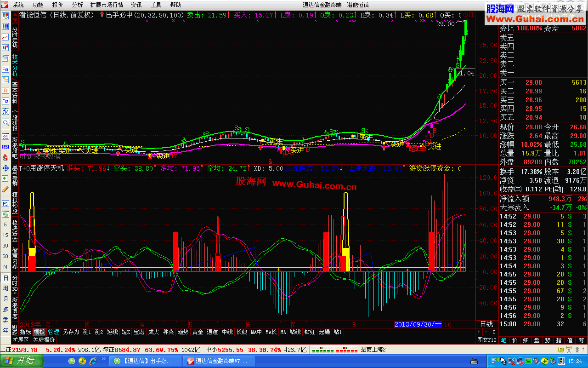Switch to 【通达信】出手必 taskbar window
Viewport: 588px width, 368px height.
[146, 361]
